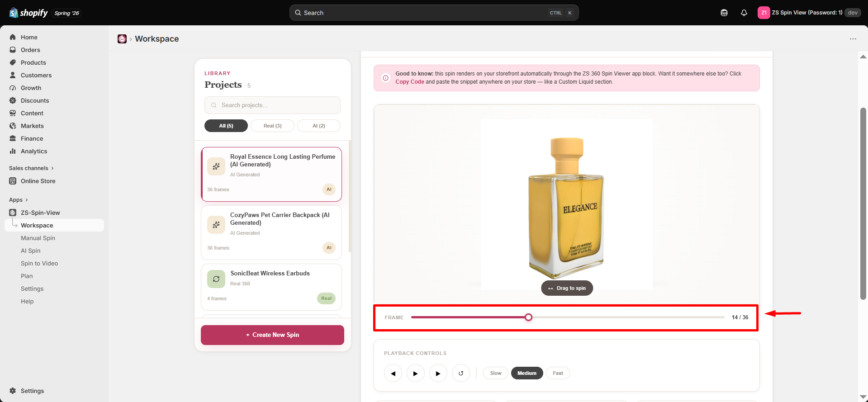Open the Sidekick assistant icon in top bar
This screenshot has width=868, height=402.
[x=724, y=13]
